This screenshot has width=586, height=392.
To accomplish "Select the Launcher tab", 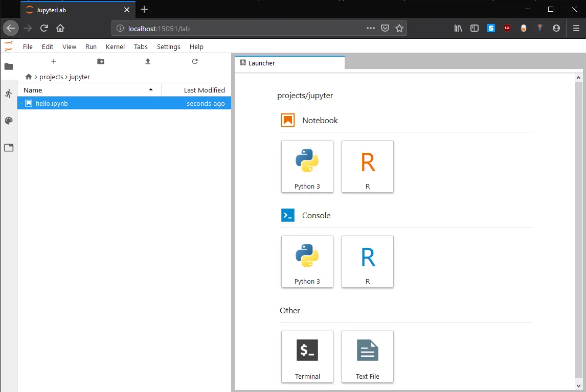I will pyautogui.click(x=290, y=63).
